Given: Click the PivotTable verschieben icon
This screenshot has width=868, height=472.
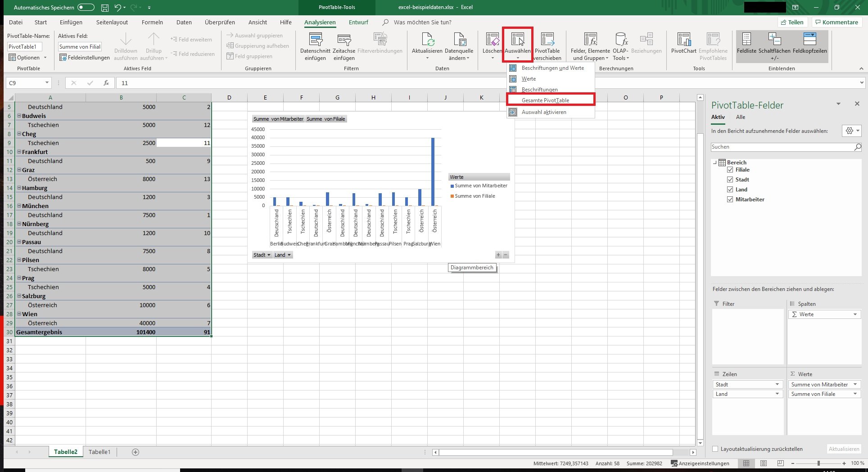Looking at the screenshot, I should click(547, 40).
